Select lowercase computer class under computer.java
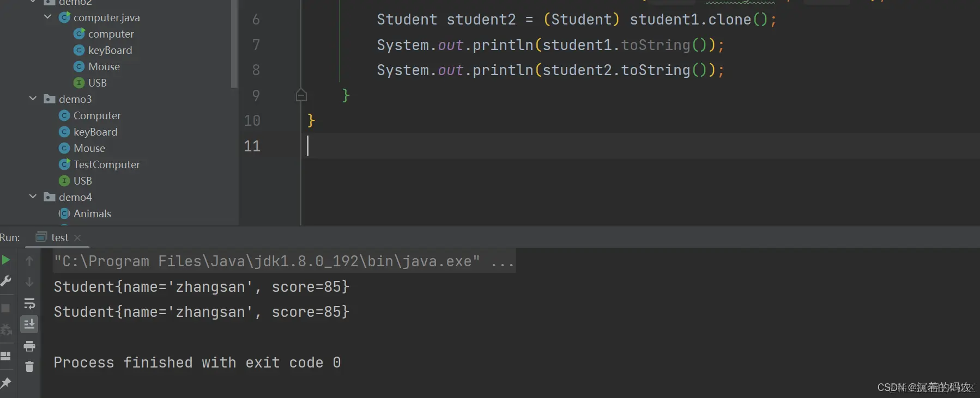Viewport: 980px width, 398px height. tap(111, 34)
